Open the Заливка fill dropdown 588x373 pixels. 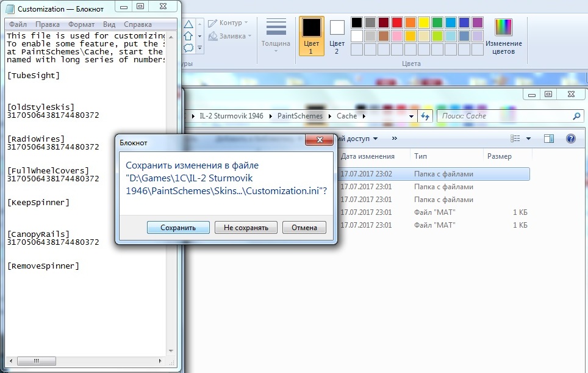click(x=229, y=36)
